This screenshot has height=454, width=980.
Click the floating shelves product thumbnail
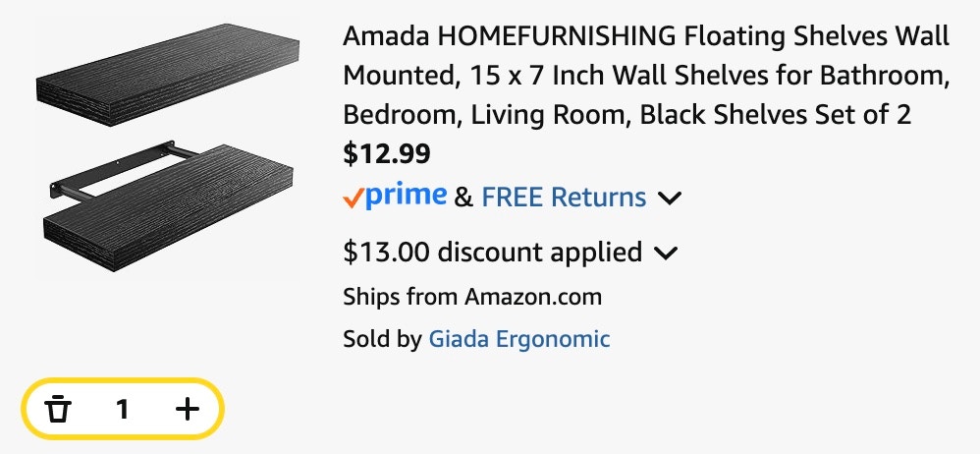click(167, 147)
